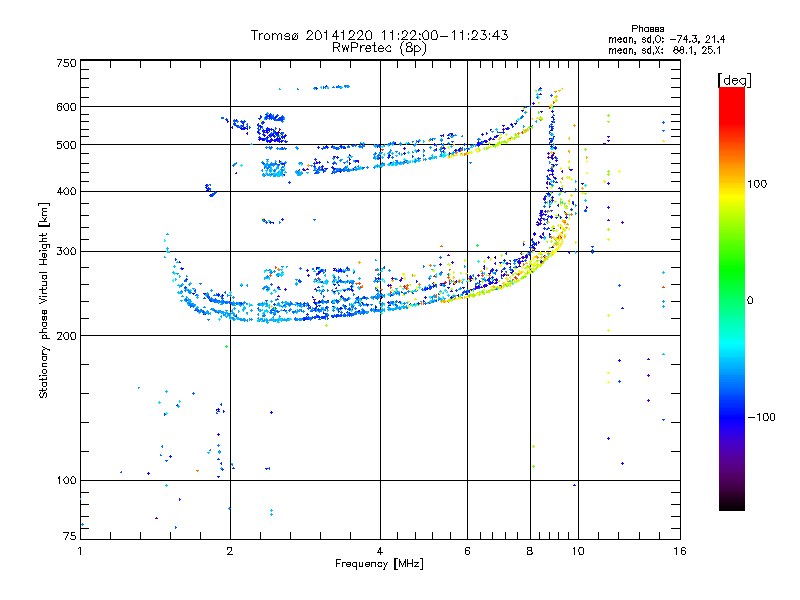Click x-axis tick label '8'

[530, 551]
